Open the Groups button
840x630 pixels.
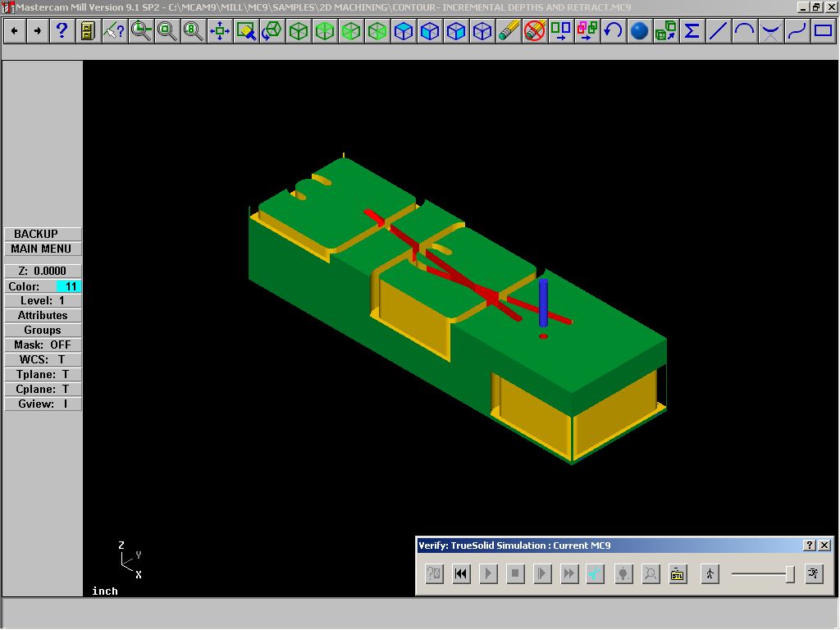click(x=43, y=331)
